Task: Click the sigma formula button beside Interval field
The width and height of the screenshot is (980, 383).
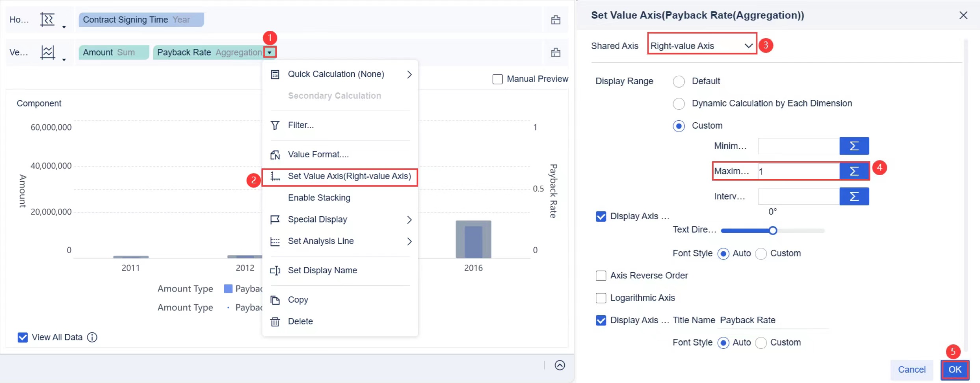Action: point(854,196)
